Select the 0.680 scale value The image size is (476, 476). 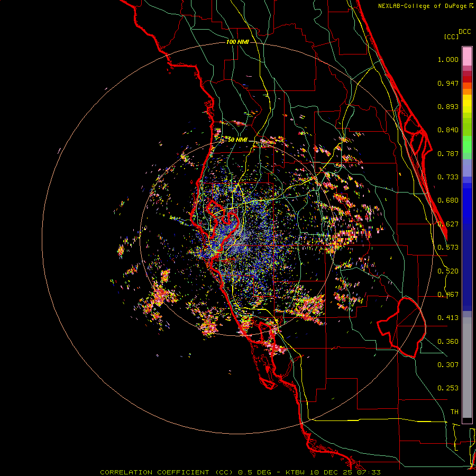[x=448, y=200]
